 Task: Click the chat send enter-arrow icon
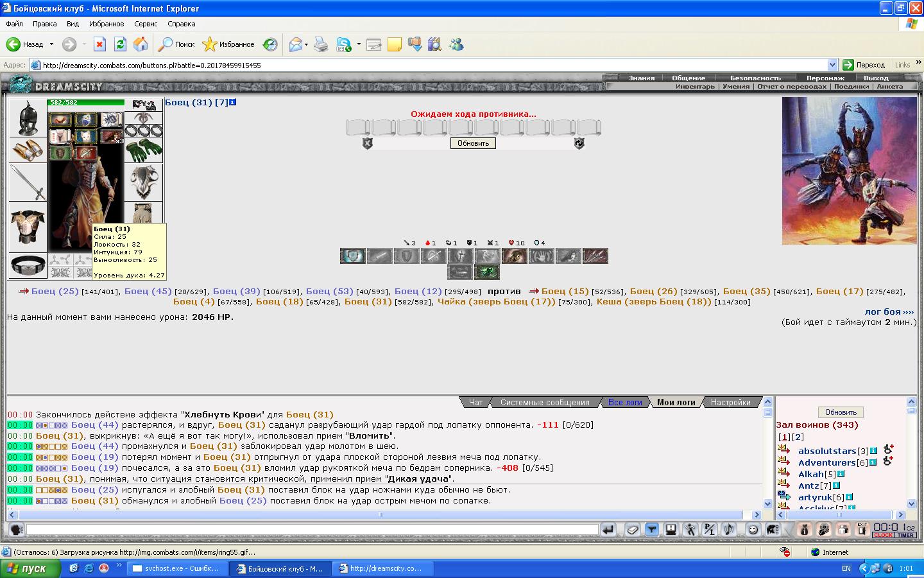608,530
